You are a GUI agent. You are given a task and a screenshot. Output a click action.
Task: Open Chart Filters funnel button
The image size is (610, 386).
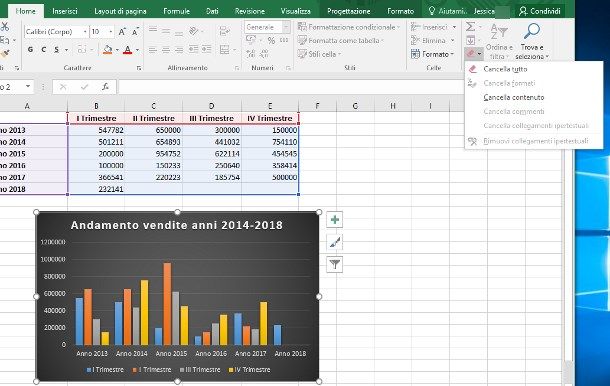pyautogui.click(x=335, y=265)
